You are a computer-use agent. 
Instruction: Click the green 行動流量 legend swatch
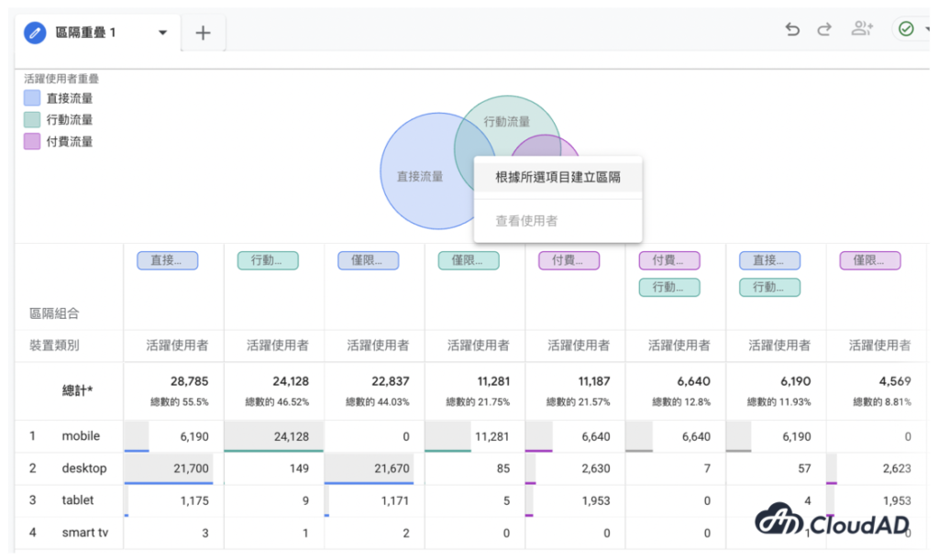(32, 120)
